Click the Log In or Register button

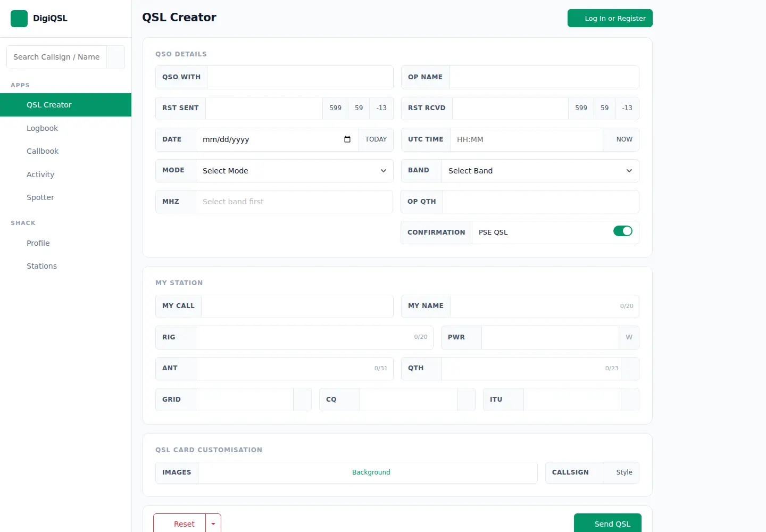tap(610, 18)
